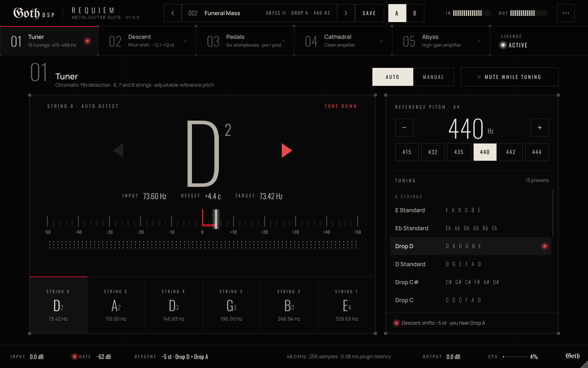Set reference pitch to 432 Hz

(x=433, y=152)
